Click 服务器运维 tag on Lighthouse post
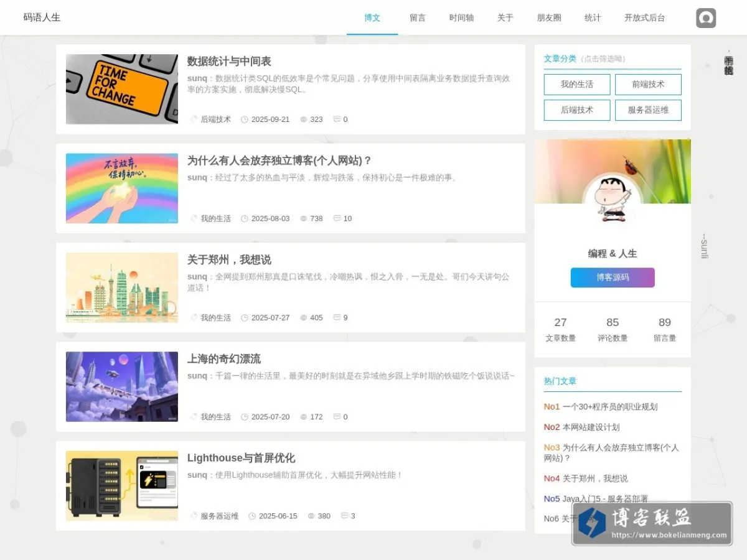 tap(219, 516)
